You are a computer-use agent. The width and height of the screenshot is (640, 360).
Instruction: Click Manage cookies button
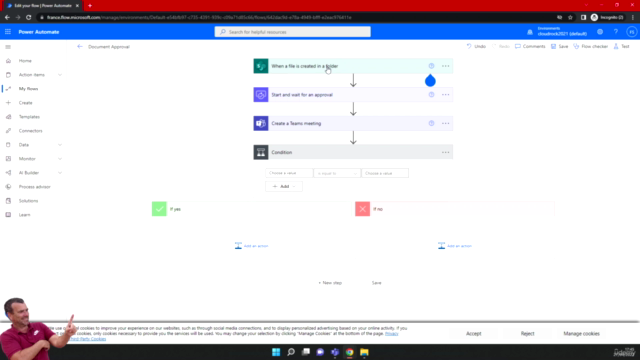(x=581, y=333)
